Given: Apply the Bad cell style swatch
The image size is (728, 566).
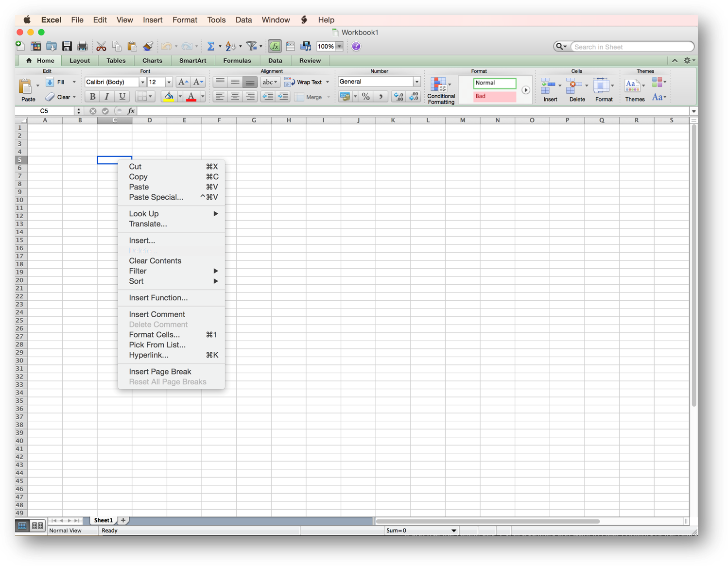Looking at the screenshot, I should pos(494,96).
